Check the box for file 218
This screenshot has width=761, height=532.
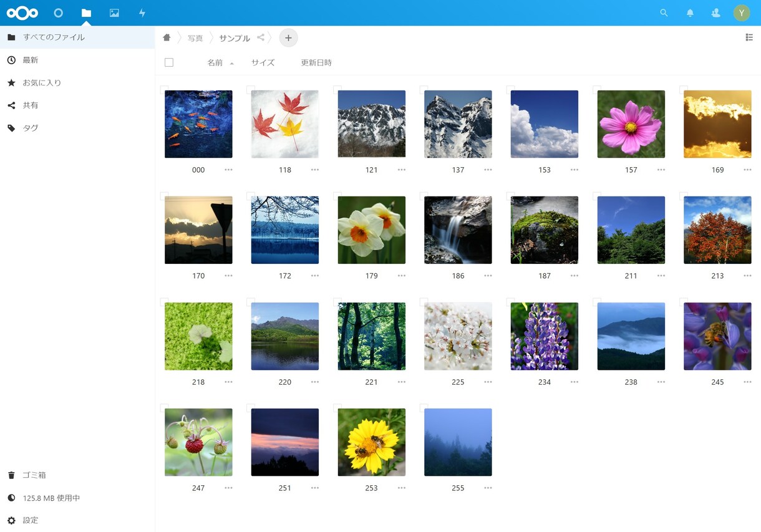point(164,302)
